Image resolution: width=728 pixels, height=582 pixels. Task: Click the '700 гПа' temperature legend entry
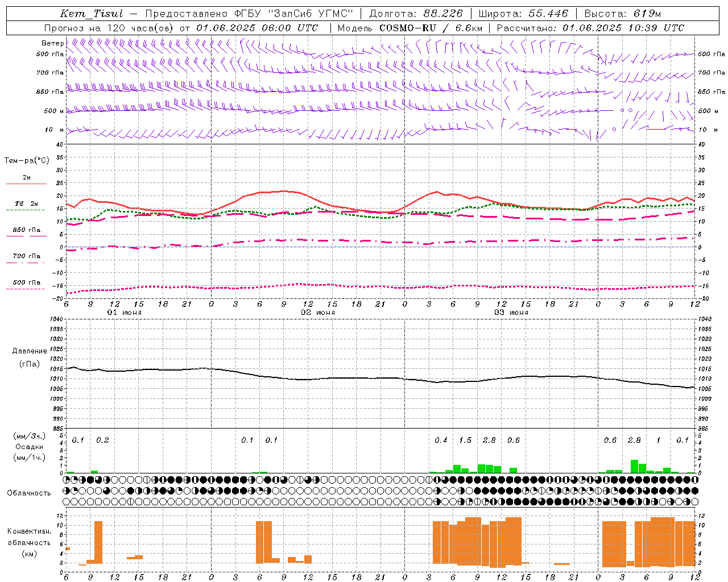[x=27, y=256]
